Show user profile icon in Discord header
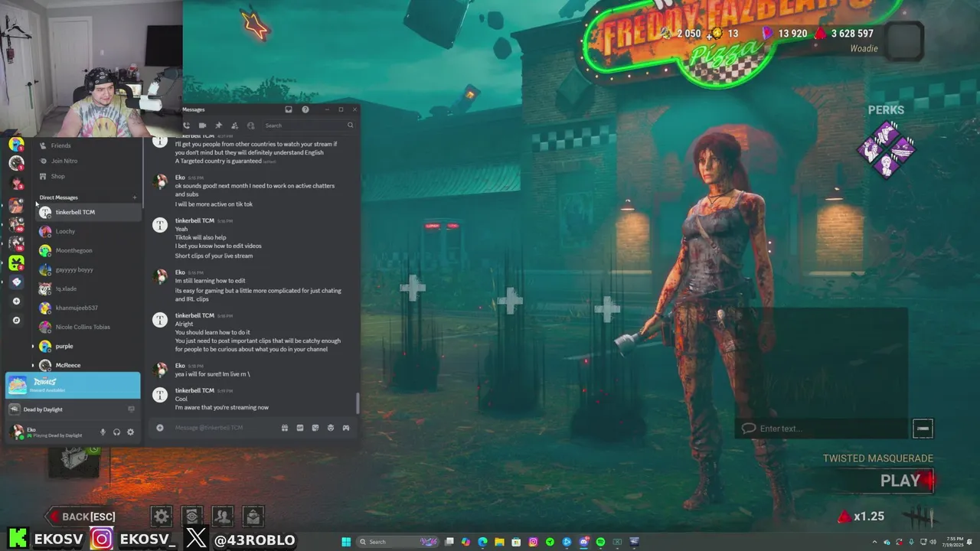980x551 pixels. tap(250, 126)
